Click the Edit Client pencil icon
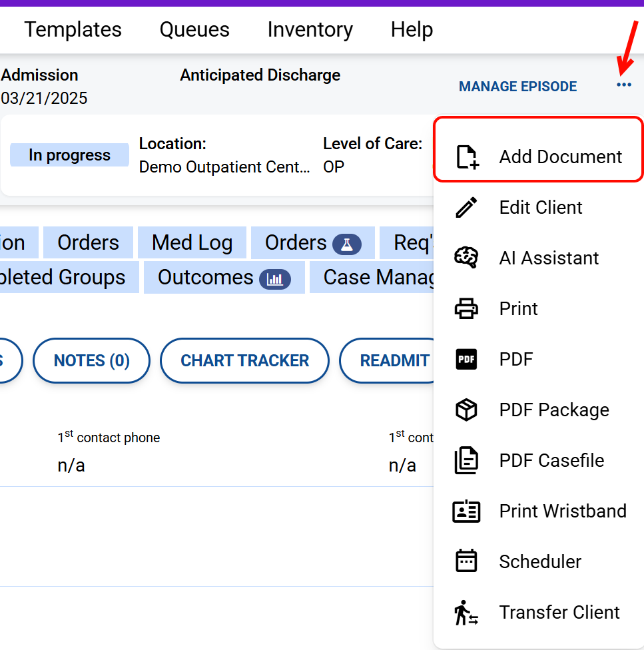 (x=466, y=208)
